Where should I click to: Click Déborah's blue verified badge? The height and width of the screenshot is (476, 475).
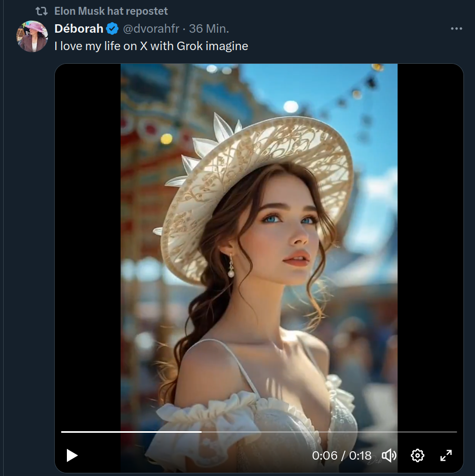tap(113, 28)
